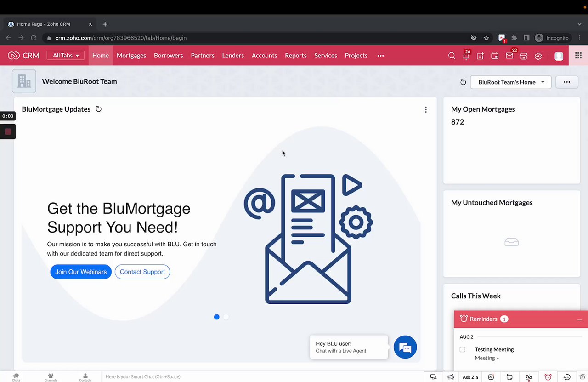The width and height of the screenshot is (588, 382).
Task: Open the recent items history icon
Action: point(567,377)
